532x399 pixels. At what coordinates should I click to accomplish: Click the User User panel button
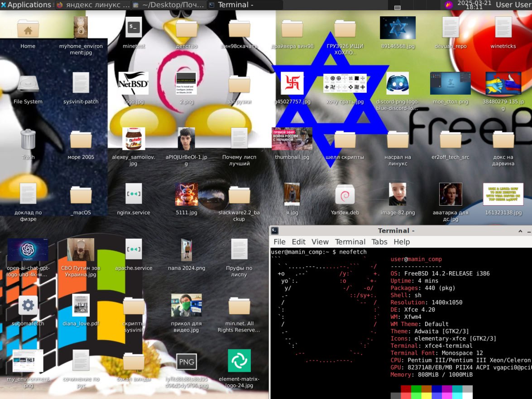(x=514, y=5)
